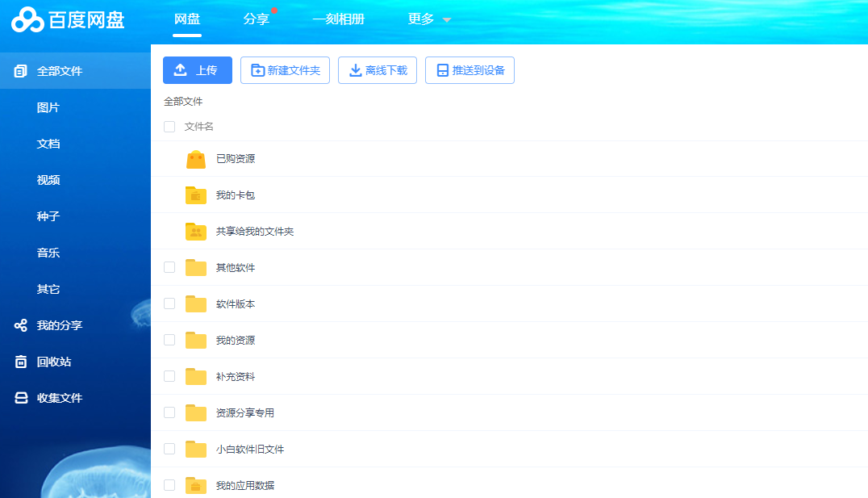Viewport: 868px width, 498px height.
Task: Click the push-to-device icon
Action: pyautogui.click(x=442, y=70)
